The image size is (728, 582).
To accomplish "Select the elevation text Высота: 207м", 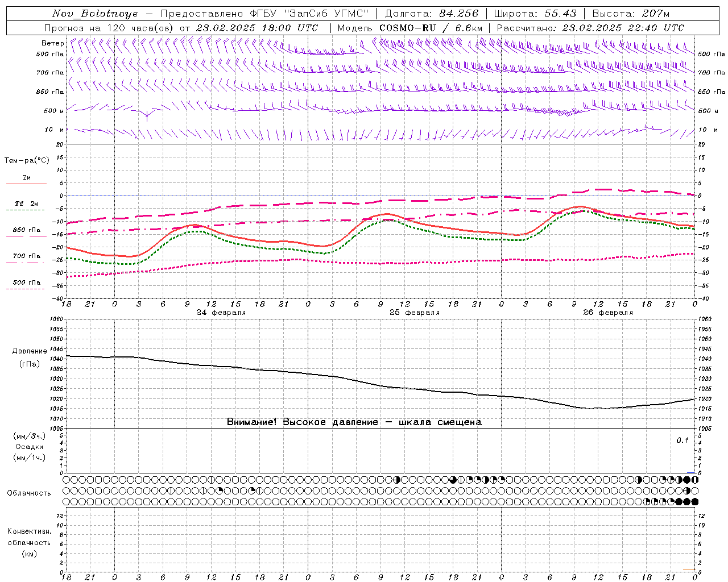I will click(631, 14).
